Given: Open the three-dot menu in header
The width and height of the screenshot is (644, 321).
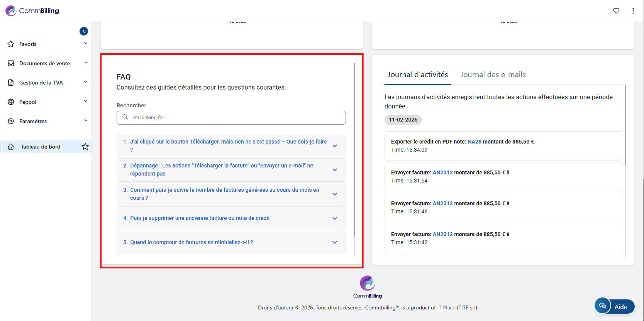Looking at the screenshot, I should click(633, 11).
